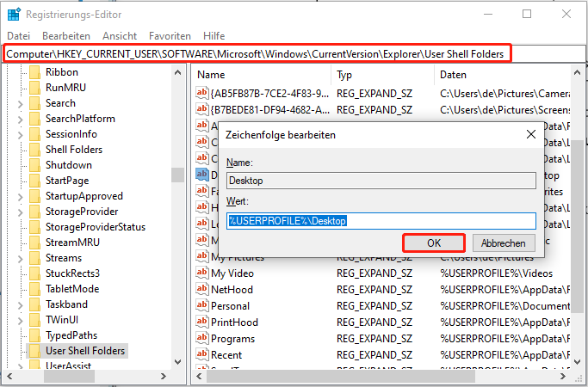Expand the Search key in the tree
The width and height of the screenshot is (588, 387).
20,103
